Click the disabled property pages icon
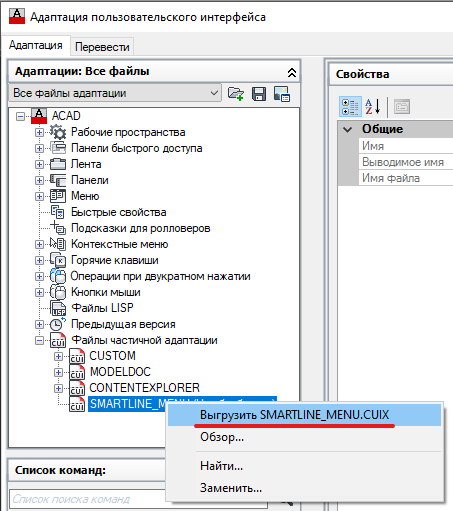Image resolution: width=453 pixels, height=511 pixels. (402, 107)
